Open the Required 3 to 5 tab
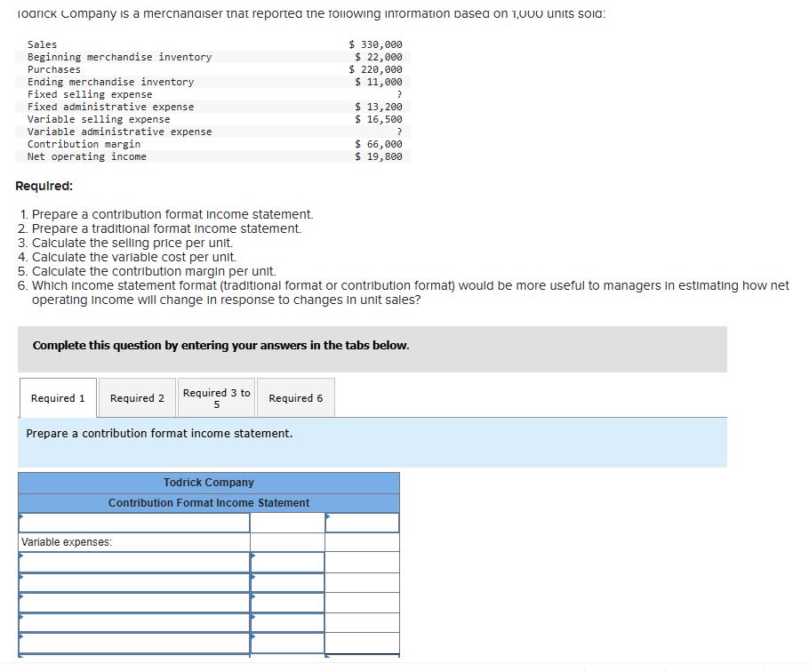Screen dimensions: 809x672 [x=216, y=397]
